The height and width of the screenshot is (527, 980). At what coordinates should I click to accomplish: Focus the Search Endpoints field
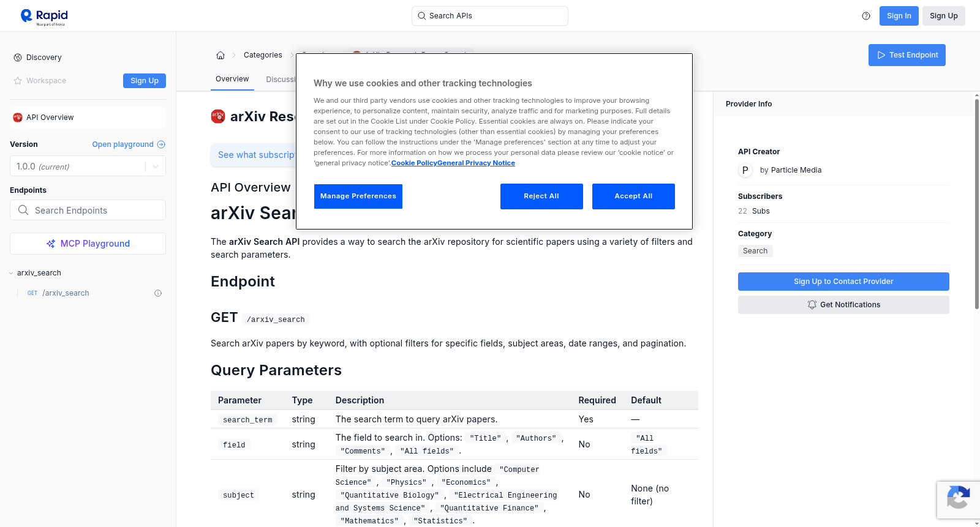pyautogui.click(x=88, y=210)
